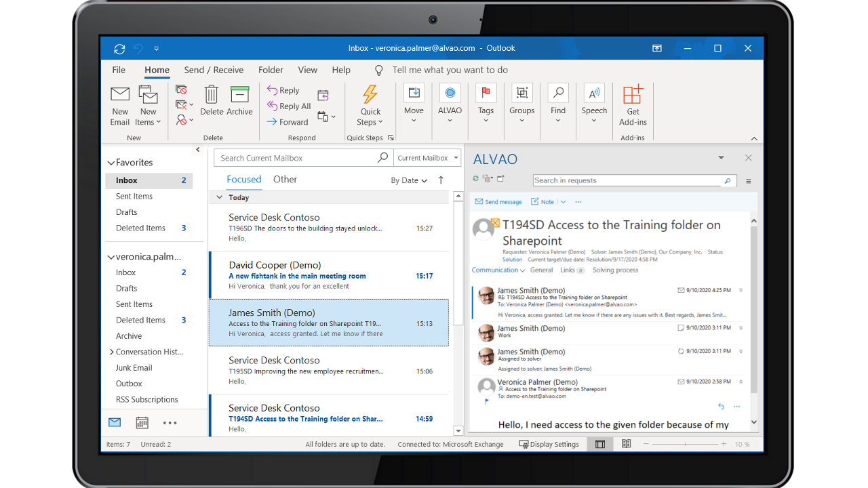The width and height of the screenshot is (868, 488).
Task: Click the Undo icon in title bar
Action: tap(138, 48)
